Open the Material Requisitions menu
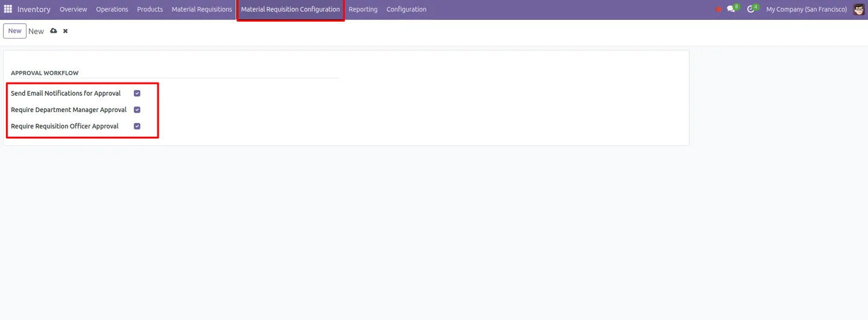The width and height of the screenshot is (868, 320). tap(202, 9)
